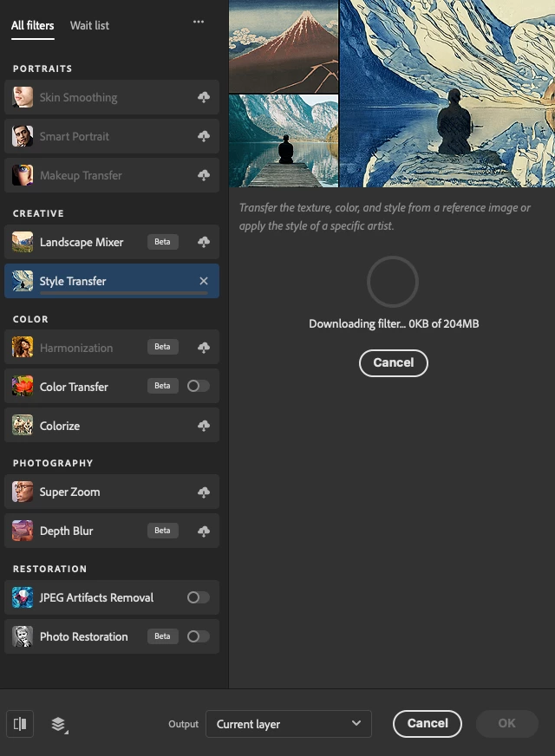This screenshot has width=555, height=756.
Task: Click the Beta badge on Landscape Mixer
Action: 162,242
